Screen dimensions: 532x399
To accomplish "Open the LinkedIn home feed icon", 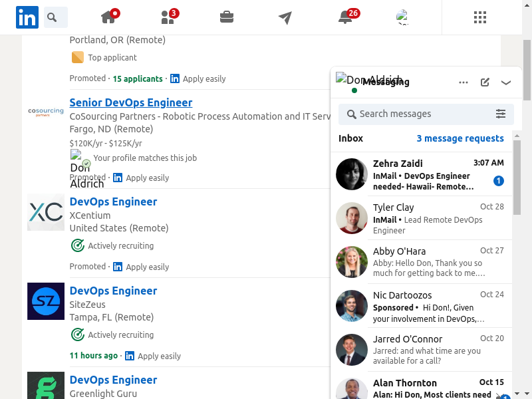I will [109, 17].
